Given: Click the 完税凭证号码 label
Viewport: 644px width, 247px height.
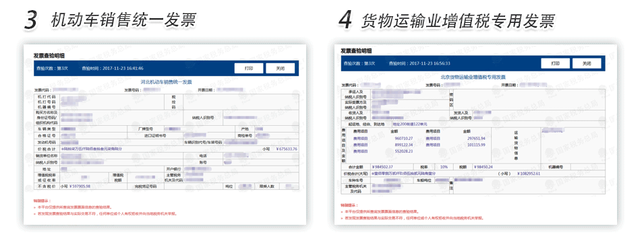Looking at the screenshot, I should coord(146,186).
